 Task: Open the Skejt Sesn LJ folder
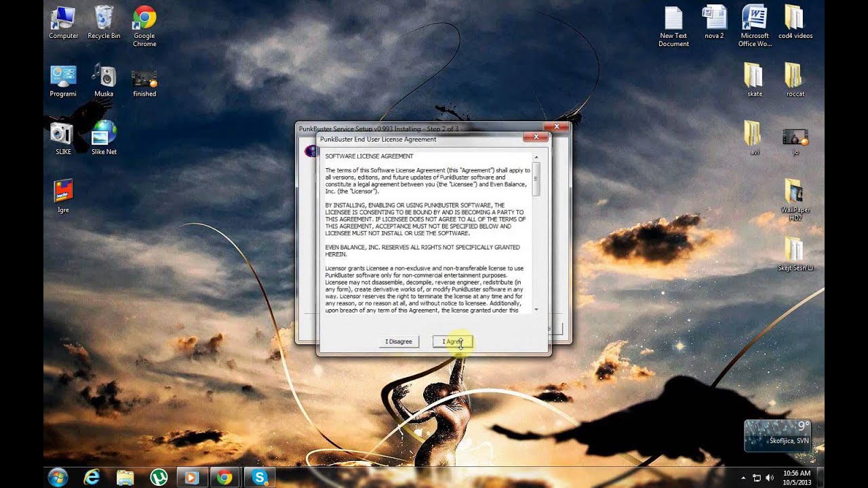tap(794, 249)
